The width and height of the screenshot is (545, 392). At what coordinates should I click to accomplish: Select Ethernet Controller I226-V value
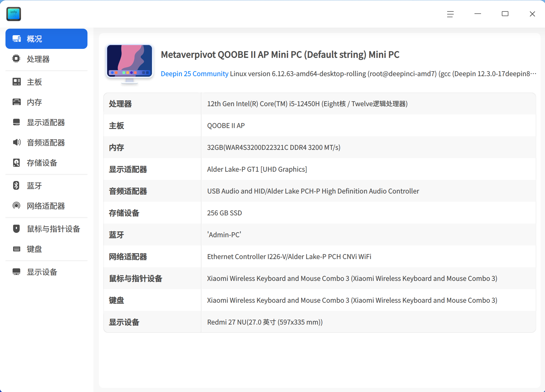click(289, 257)
